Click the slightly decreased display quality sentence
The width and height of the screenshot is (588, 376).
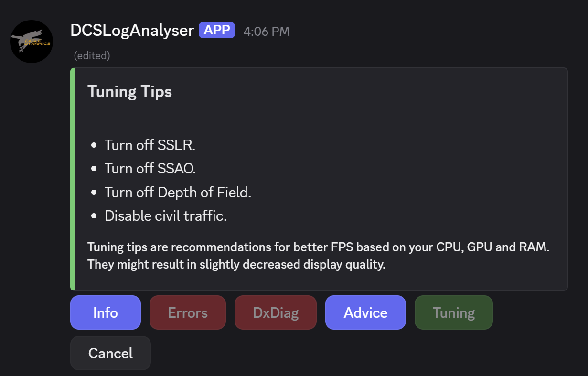pos(236,265)
